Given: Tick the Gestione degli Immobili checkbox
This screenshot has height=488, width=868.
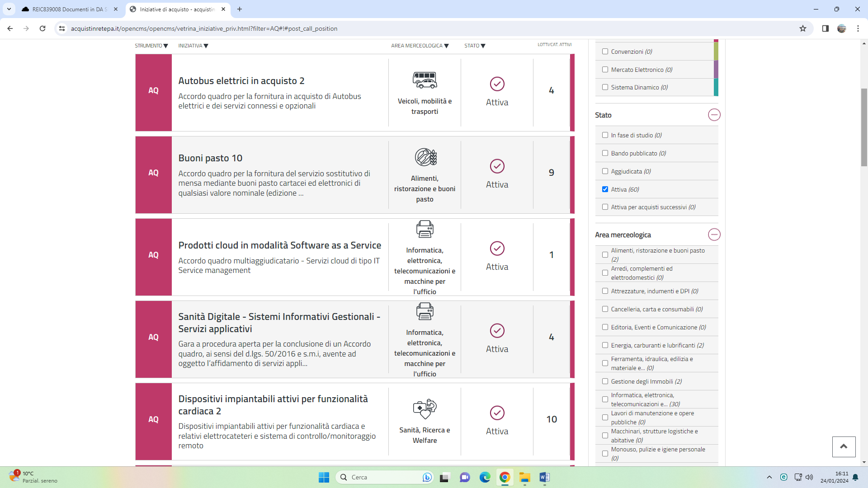Looking at the screenshot, I should coord(605,381).
